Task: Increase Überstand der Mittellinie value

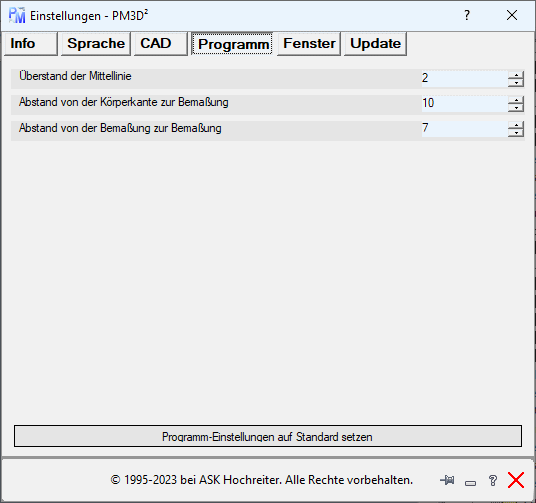Action: pos(516,75)
